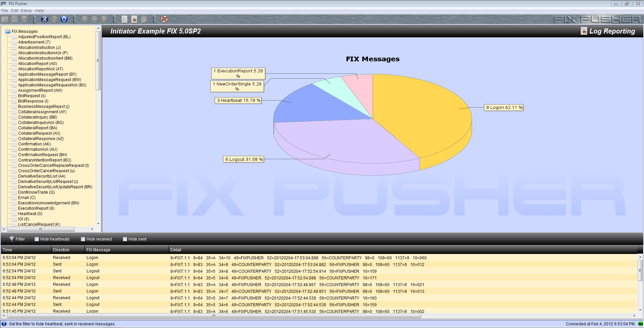
Task: Click the info icon in status bar
Action: 4,324
